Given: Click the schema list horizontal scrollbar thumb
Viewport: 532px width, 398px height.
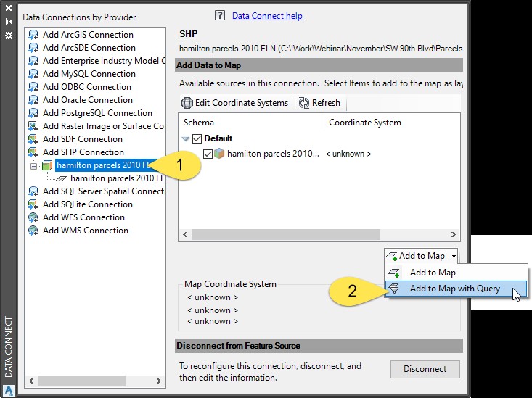Looking at the screenshot, I should [286, 234].
